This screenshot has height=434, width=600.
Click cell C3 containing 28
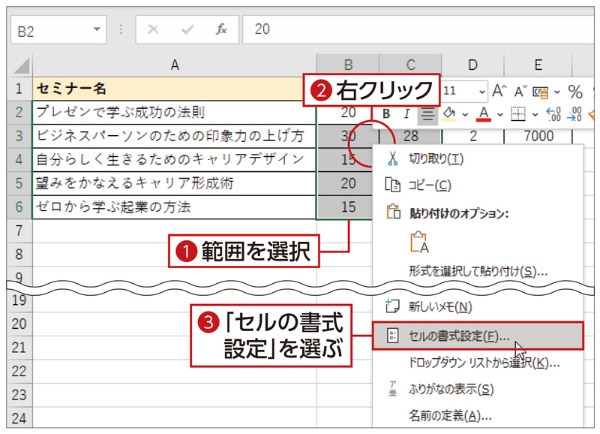click(x=411, y=136)
